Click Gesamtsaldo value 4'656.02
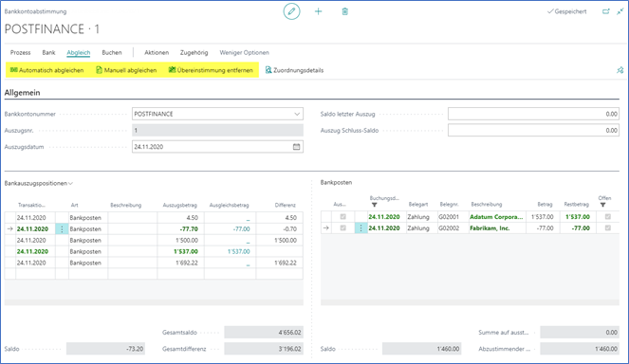This screenshot has width=629, height=364. tap(264, 333)
